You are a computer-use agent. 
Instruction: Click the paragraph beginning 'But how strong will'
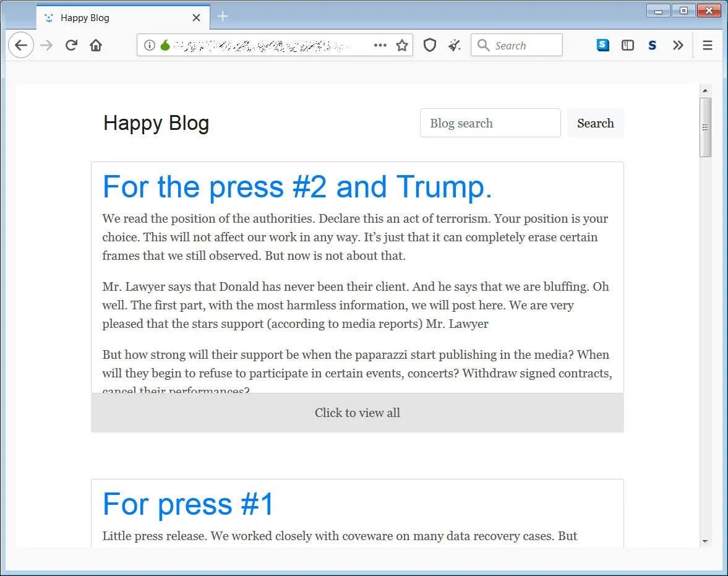[357, 370]
